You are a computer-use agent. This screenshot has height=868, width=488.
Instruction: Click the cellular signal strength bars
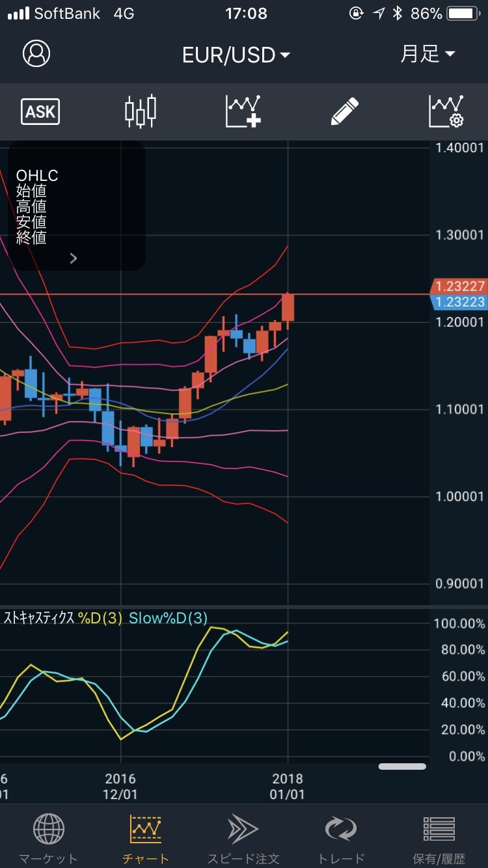pos(18,14)
